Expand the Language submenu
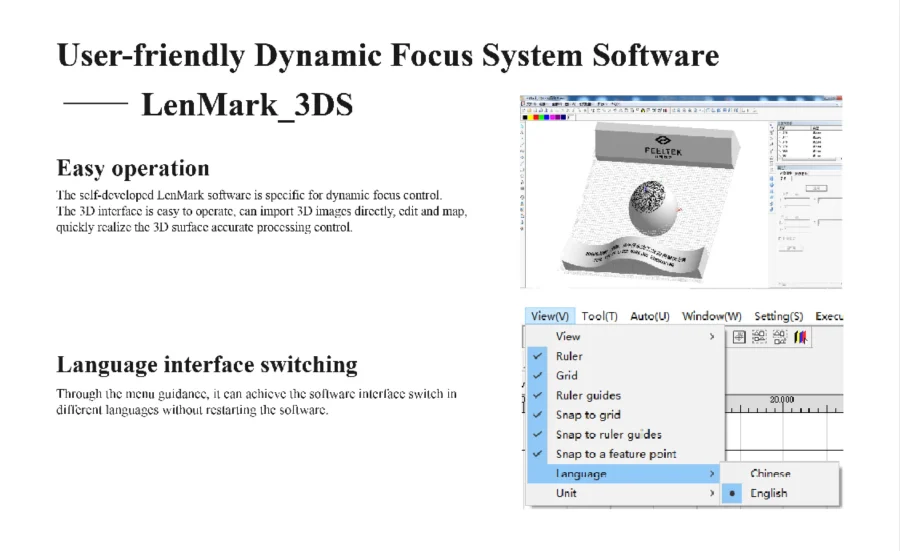Viewport: 900px width, 551px height. [623, 474]
